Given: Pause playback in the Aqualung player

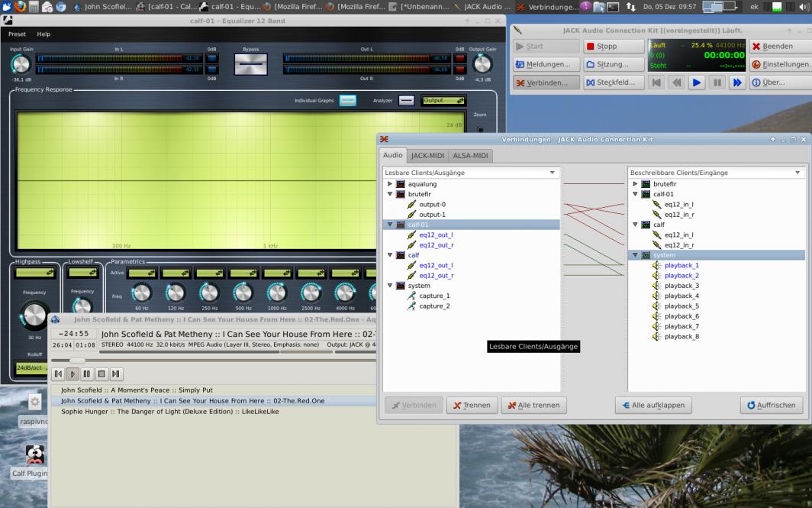Looking at the screenshot, I should pos(87,374).
